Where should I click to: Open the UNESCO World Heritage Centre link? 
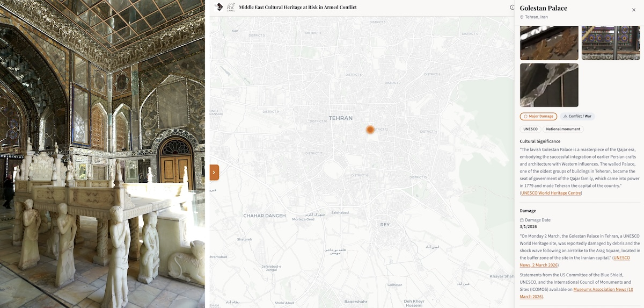pyautogui.click(x=551, y=193)
